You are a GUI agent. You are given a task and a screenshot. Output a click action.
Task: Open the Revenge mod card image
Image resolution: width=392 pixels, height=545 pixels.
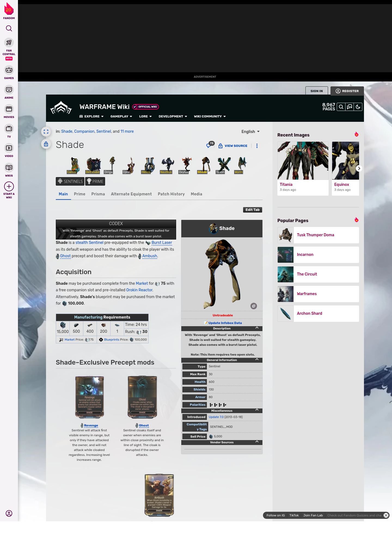tap(90, 397)
